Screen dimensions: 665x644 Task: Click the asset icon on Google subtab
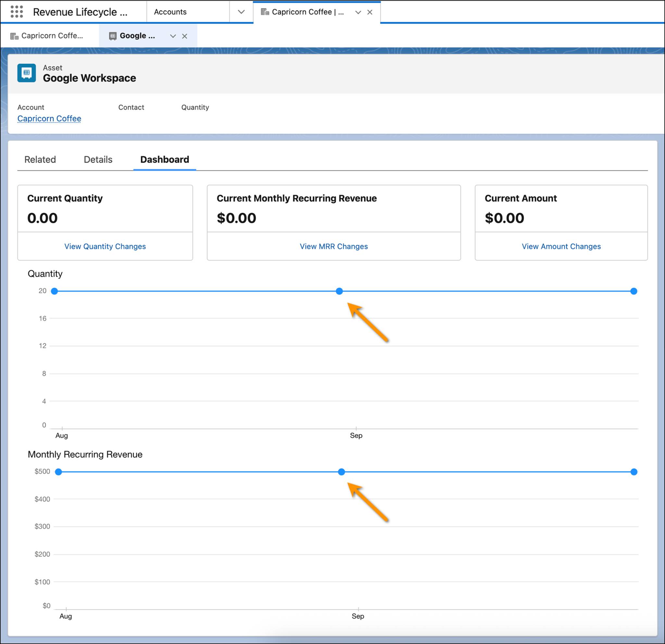(113, 36)
